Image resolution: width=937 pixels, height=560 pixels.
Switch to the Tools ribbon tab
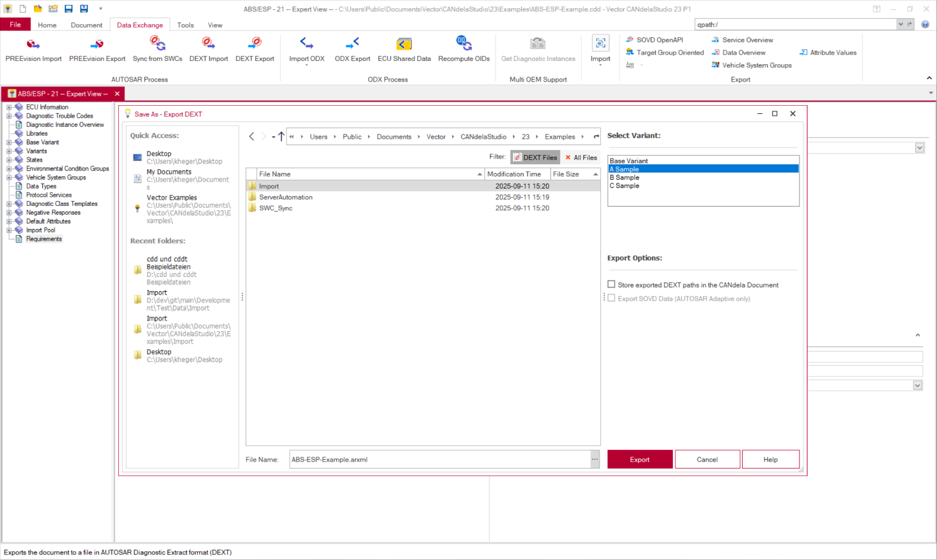(185, 25)
